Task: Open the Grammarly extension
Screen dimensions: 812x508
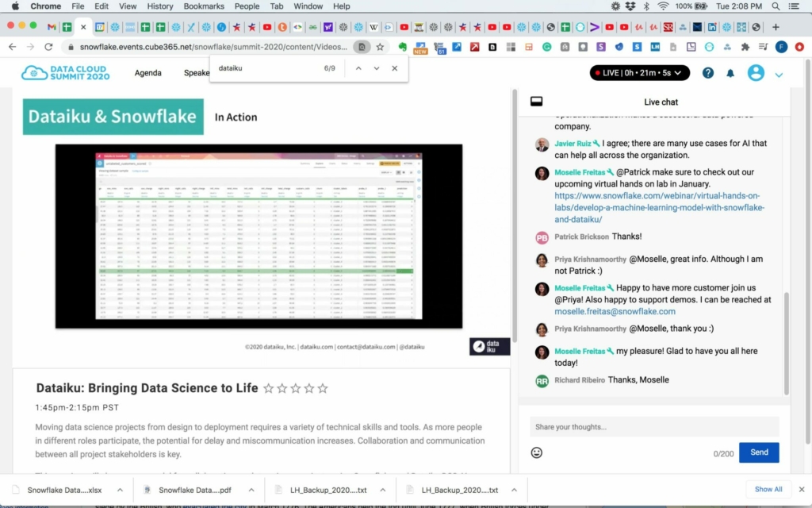Action: [x=547, y=47]
